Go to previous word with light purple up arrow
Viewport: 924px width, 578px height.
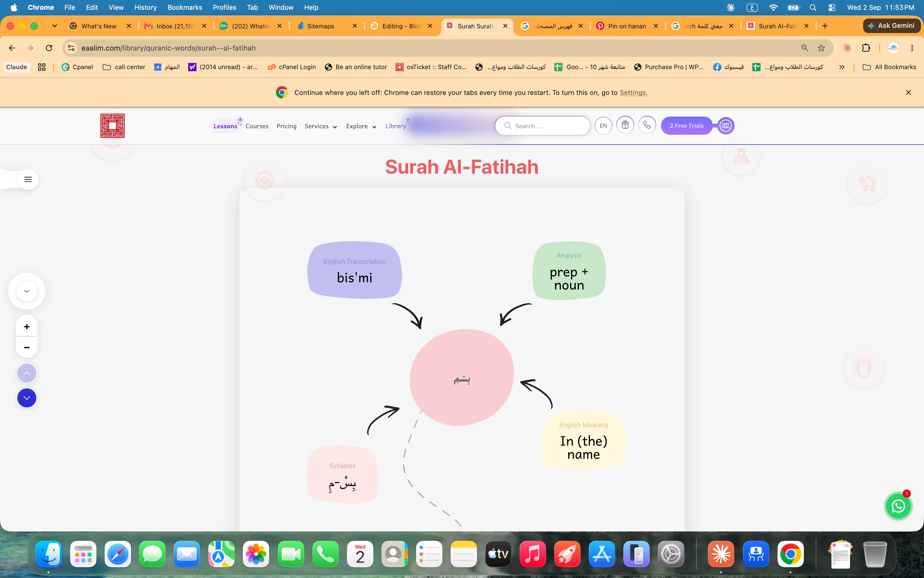[27, 373]
